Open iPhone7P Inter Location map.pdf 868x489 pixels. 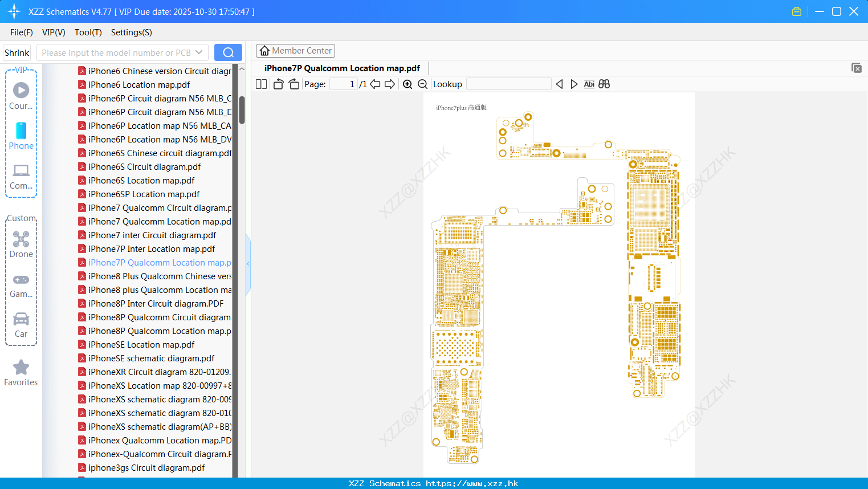point(146,249)
